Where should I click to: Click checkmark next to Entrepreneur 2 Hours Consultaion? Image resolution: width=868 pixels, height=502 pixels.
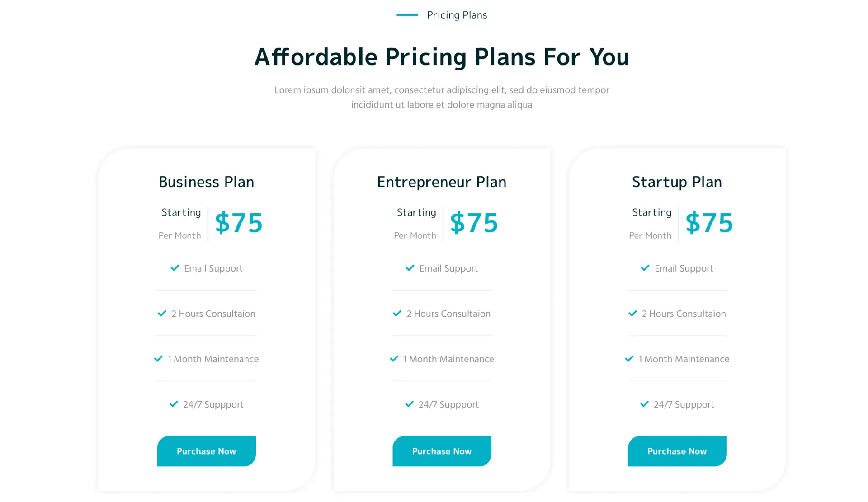[x=397, y=314]
